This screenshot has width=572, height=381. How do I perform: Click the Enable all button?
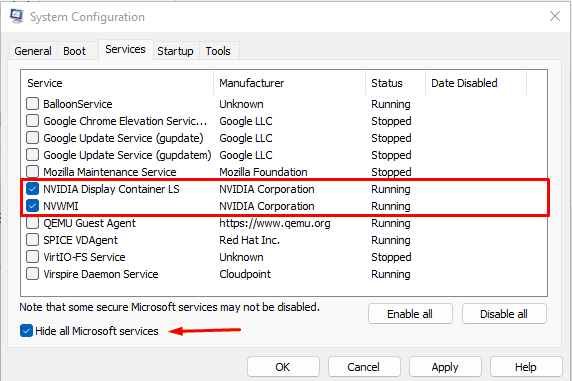pyautogui.click(x=410, y=314)
